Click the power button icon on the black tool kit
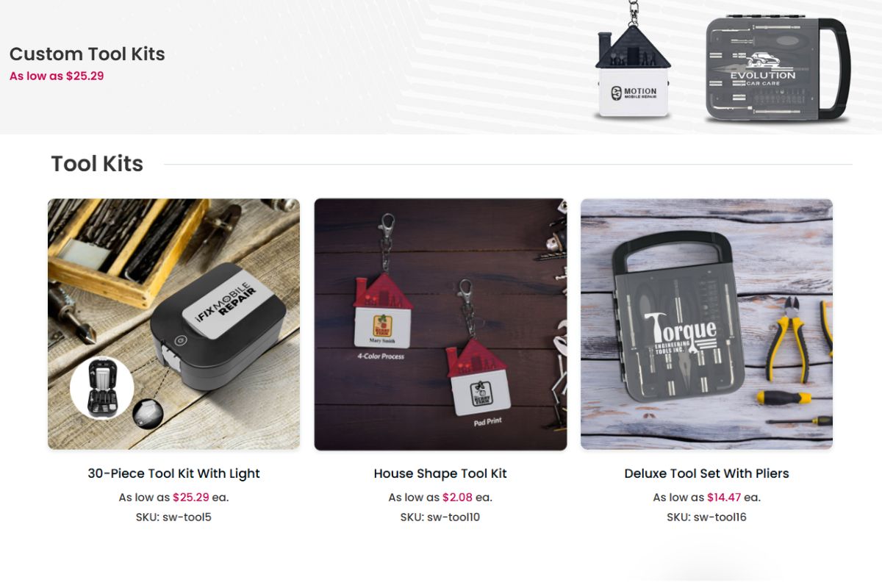The height and width of the screenshot is (588, 882). [x=178, y=340]
